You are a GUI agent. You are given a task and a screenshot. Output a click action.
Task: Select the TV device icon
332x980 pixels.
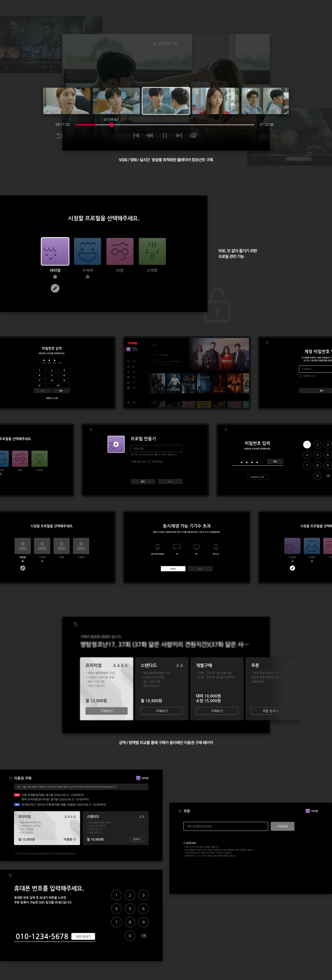click(177, 547)
